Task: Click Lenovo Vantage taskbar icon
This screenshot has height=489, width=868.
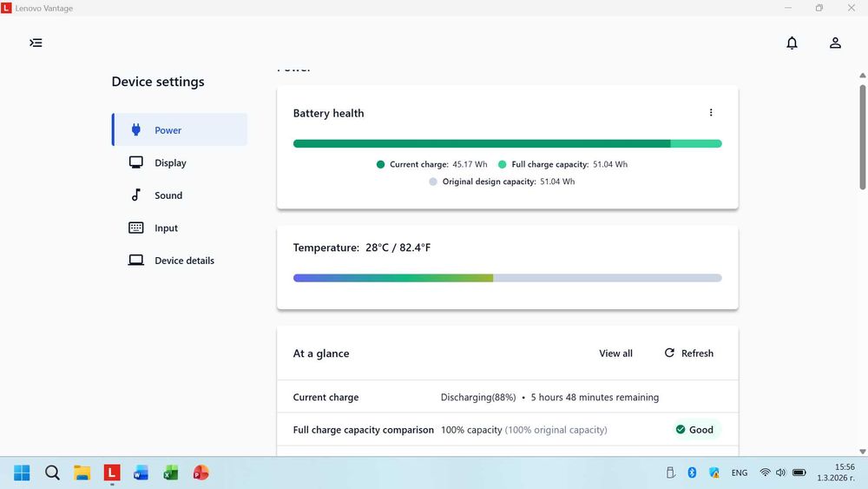Action: click(x=112, y=473)
